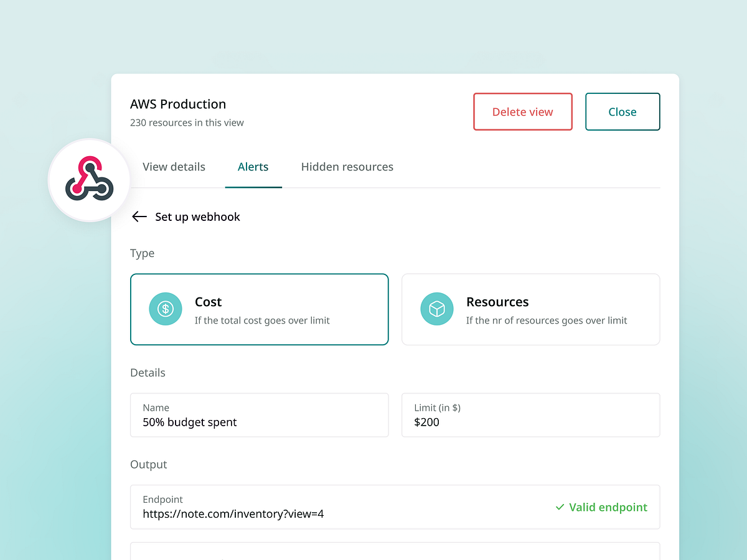
Task: Click the back arrow beside Set up webhook
Action: 139,217
